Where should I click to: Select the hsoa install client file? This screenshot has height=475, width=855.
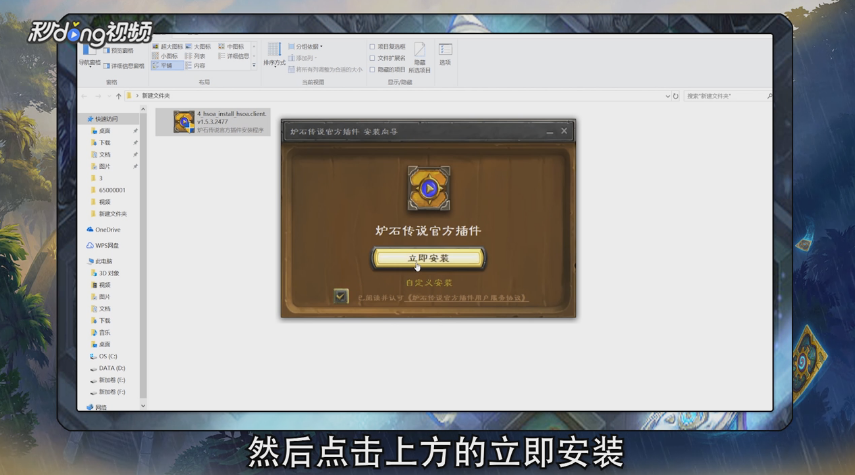click(213, 122)
